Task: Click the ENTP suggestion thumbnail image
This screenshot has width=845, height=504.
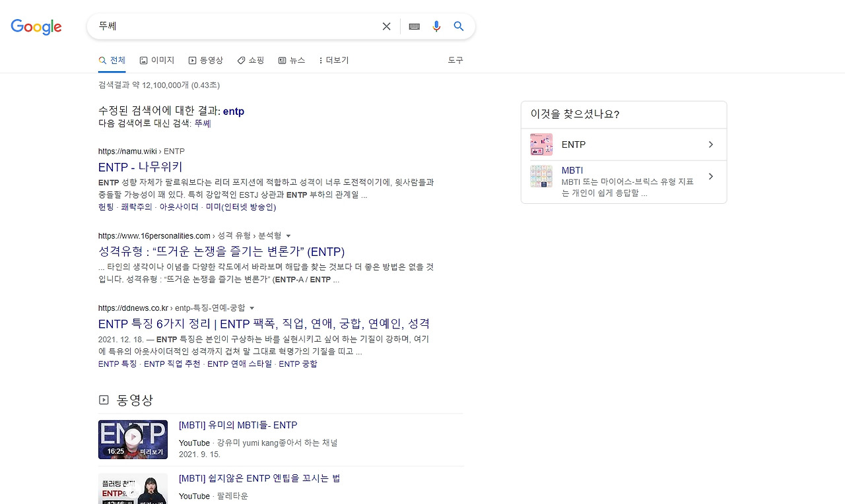Action: pos(541,144)
